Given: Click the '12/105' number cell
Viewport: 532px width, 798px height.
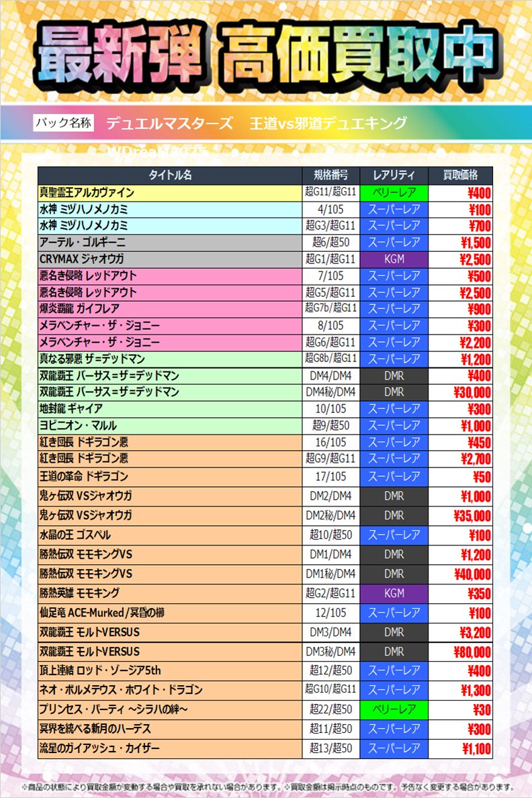Looking at the screenshot, I should click(331, 613).
